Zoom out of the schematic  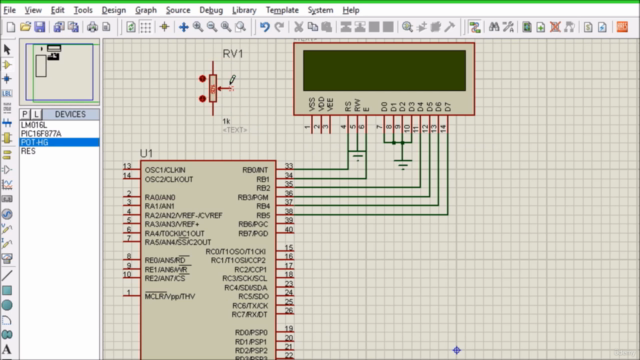[212, 27]
